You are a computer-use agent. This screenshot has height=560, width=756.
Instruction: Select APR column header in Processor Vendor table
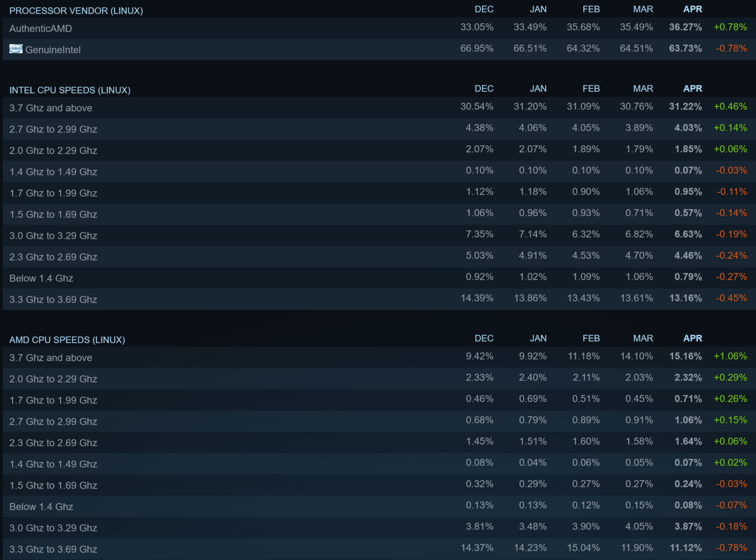pyautogui.click(x=692, y=9)
